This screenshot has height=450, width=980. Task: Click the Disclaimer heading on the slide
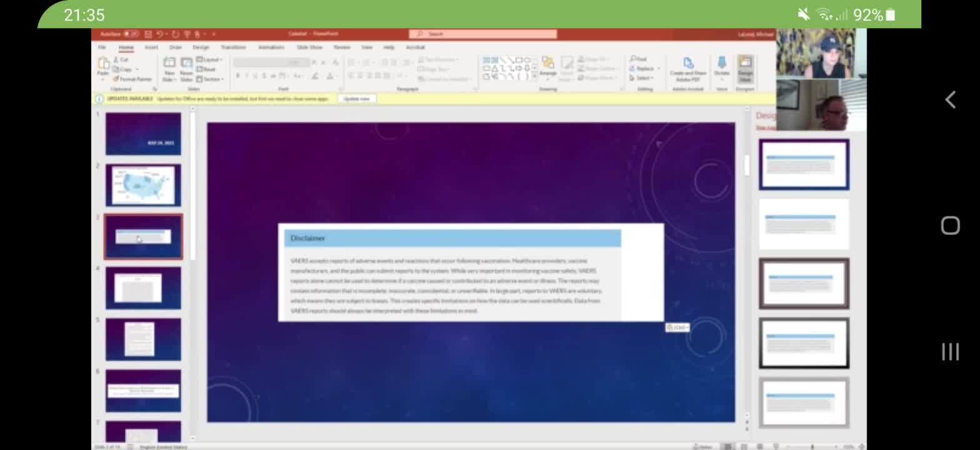pos(308,238)
